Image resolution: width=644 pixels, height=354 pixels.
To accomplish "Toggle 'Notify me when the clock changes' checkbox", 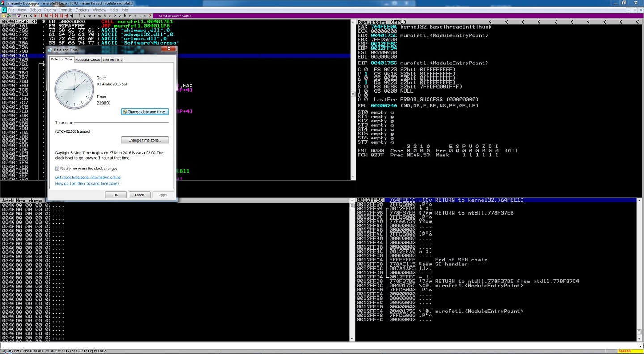I will click(57, 169).
